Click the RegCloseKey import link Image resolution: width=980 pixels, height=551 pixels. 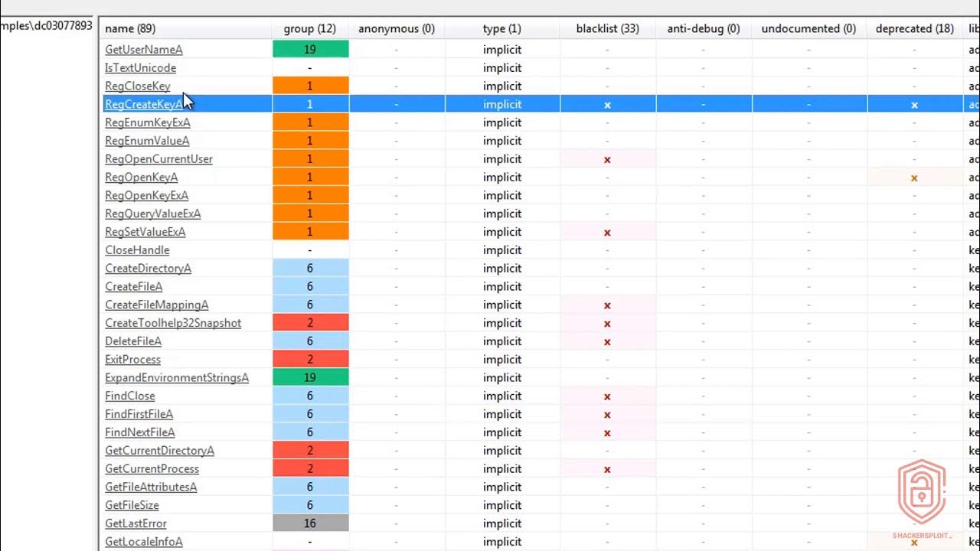(138, 86)
